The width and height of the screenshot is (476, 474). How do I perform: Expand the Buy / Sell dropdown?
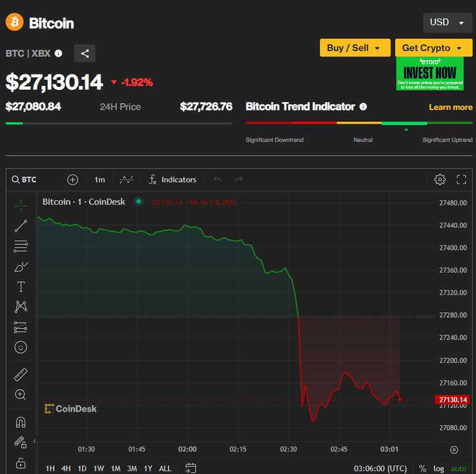click(355, 48)
